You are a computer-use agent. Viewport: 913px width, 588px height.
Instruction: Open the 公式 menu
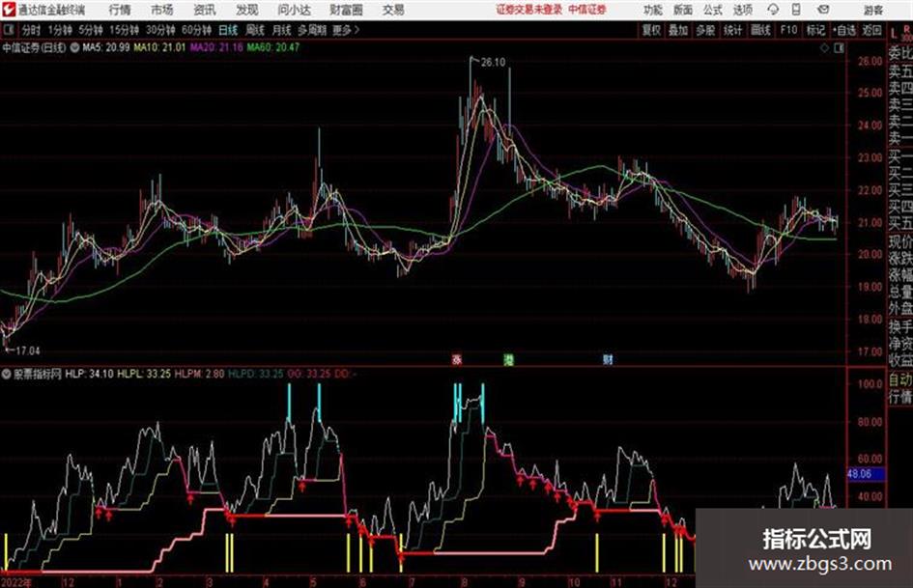click(713, 10)
